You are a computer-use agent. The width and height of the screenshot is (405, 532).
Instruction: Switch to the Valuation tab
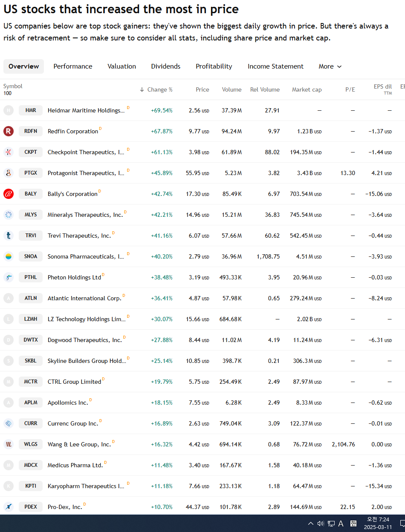click(x=121, y=66)
